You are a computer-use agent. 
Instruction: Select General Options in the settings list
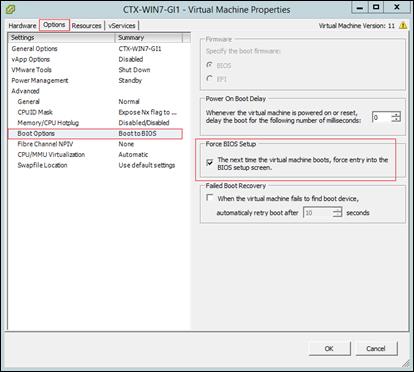(34, 49)
